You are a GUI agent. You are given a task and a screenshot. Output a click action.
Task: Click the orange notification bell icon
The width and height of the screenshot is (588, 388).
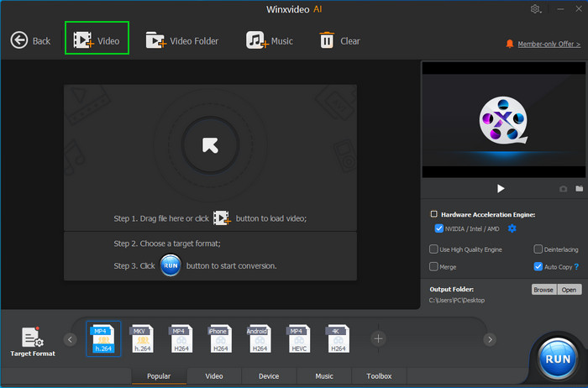pos(510,44)
